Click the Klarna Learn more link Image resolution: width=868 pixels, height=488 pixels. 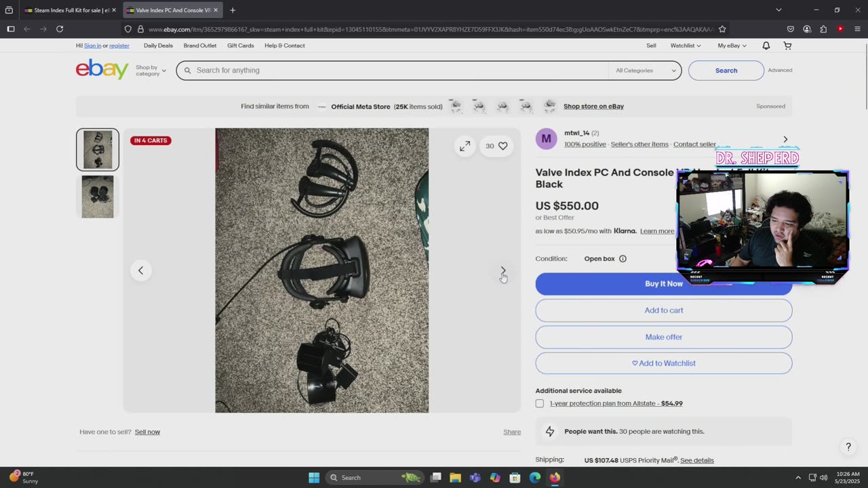(x=657, y=231)
